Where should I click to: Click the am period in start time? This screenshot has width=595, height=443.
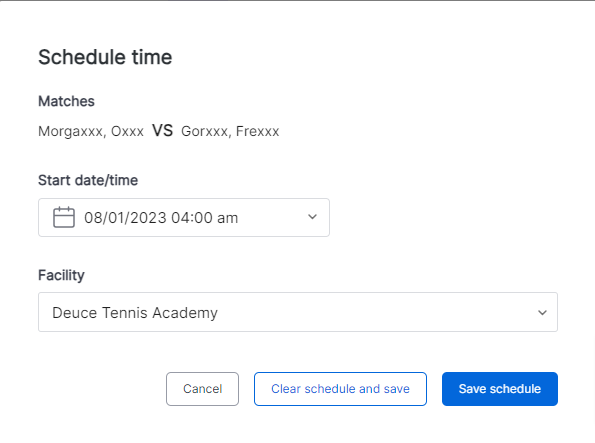[227, 219]
